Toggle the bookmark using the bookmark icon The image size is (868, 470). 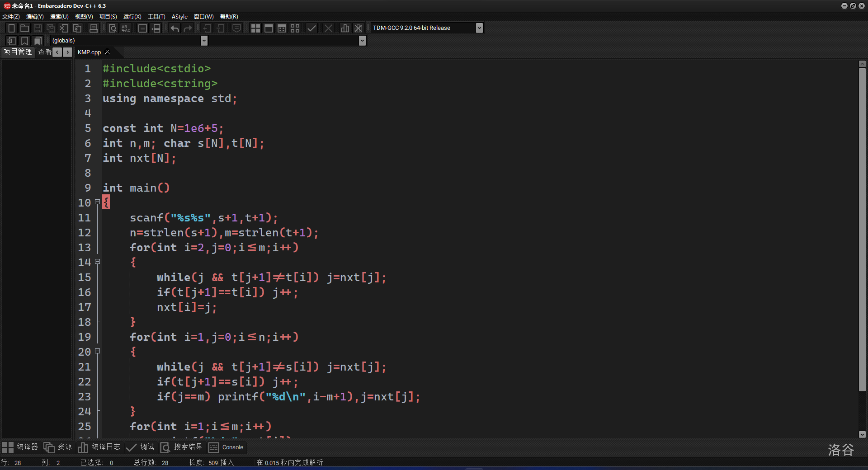coord(25,41)
